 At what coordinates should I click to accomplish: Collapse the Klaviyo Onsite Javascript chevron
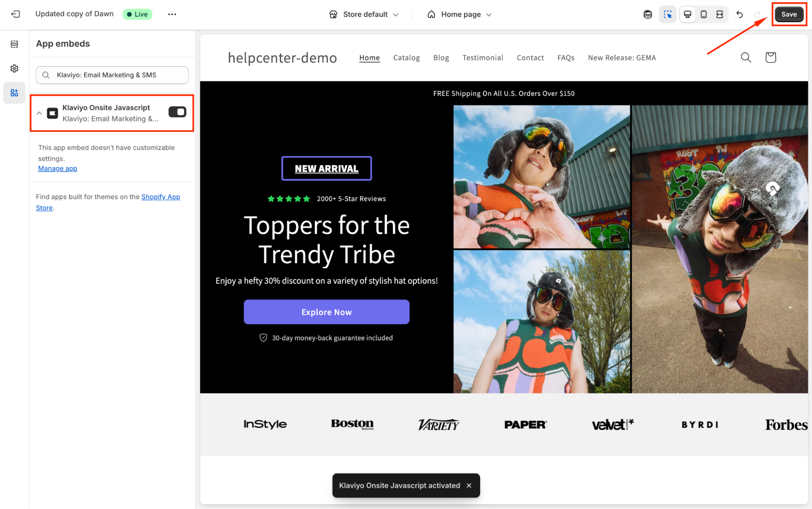tap(39, 113)
